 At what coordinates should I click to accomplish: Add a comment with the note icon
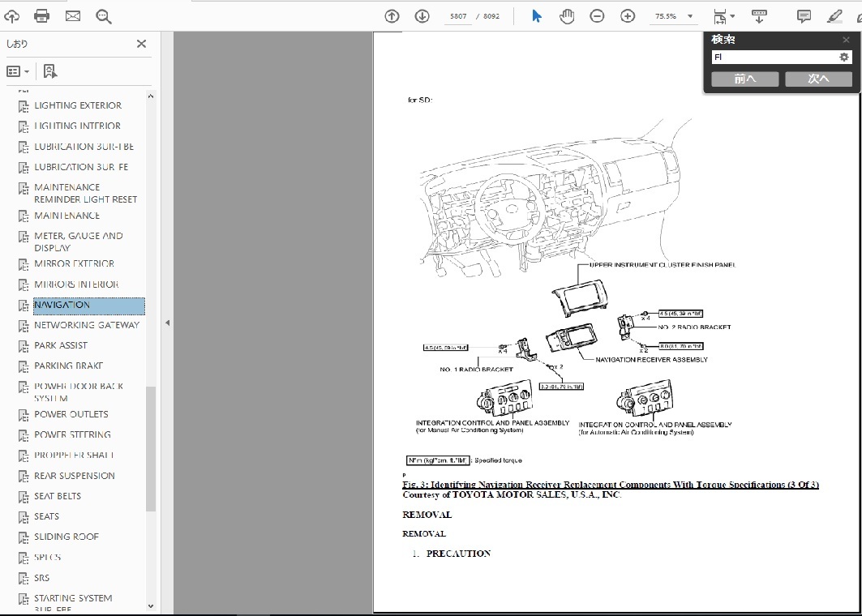click(x=804, y=16)
